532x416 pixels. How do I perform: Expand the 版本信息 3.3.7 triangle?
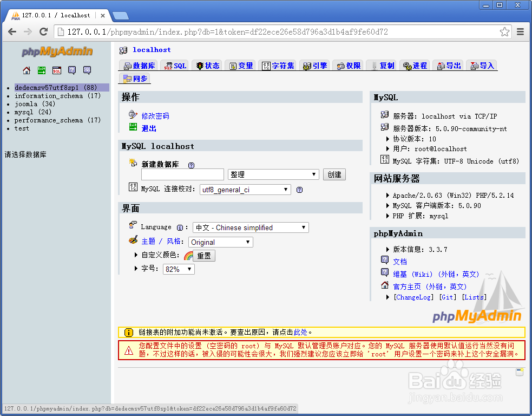click(x=388, y=249)
